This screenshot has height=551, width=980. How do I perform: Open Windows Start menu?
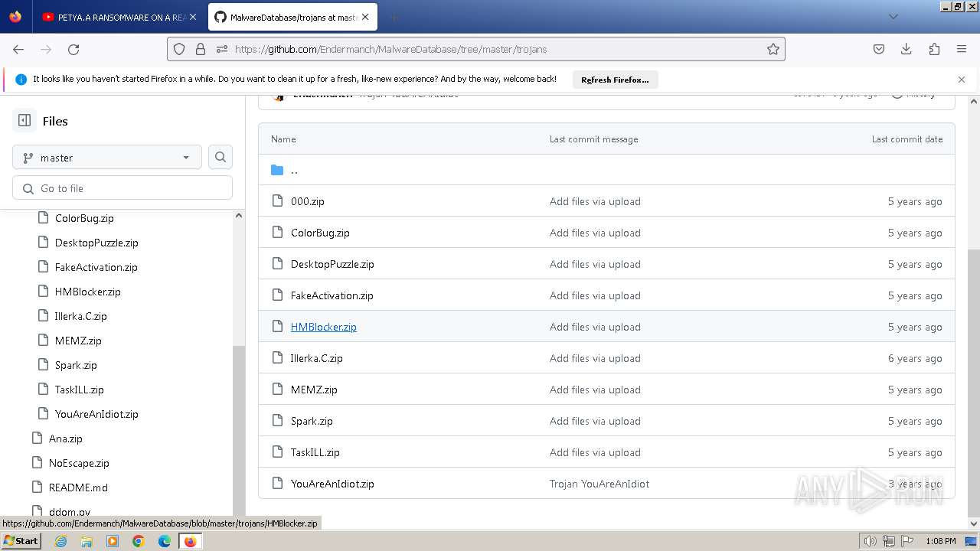[21, 540]
